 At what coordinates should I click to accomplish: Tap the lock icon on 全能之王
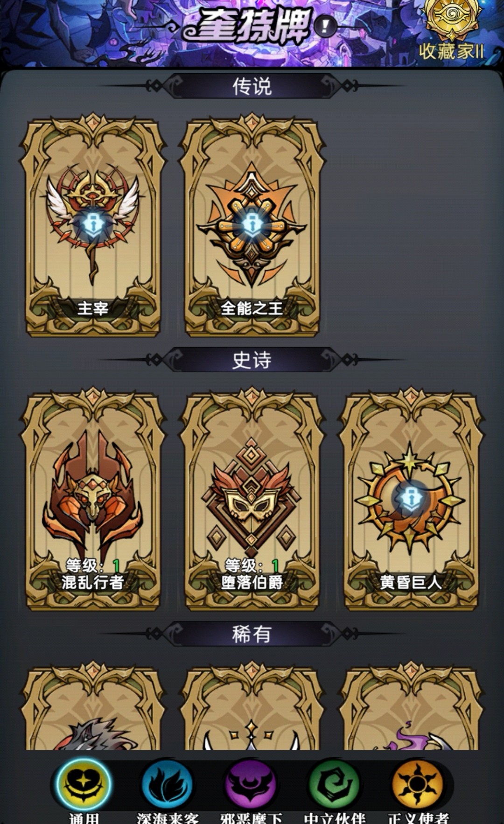pyautogui.click(x=252, y=224)
